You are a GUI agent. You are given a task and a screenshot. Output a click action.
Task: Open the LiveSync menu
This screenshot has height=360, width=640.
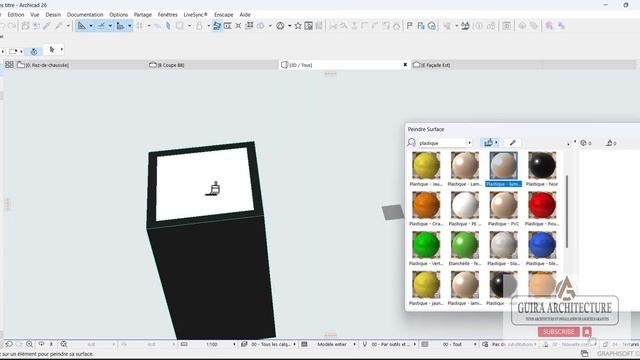195,15
